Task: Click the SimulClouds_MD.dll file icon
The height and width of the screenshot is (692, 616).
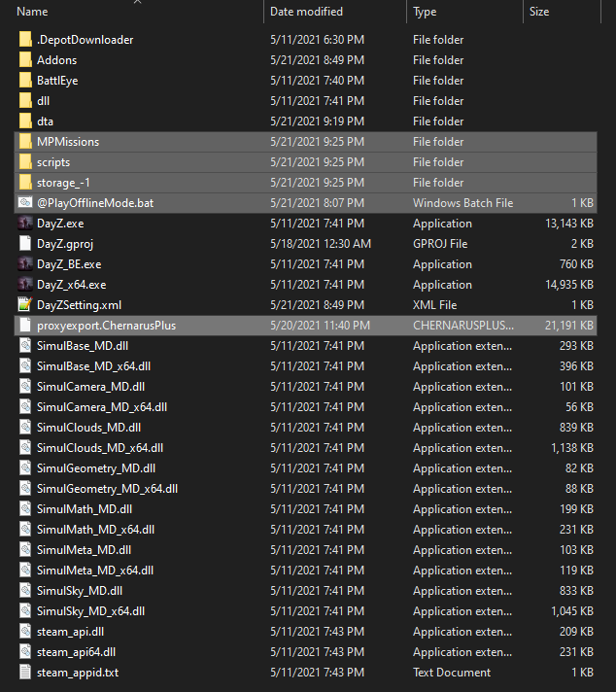Action: point(25,428)
